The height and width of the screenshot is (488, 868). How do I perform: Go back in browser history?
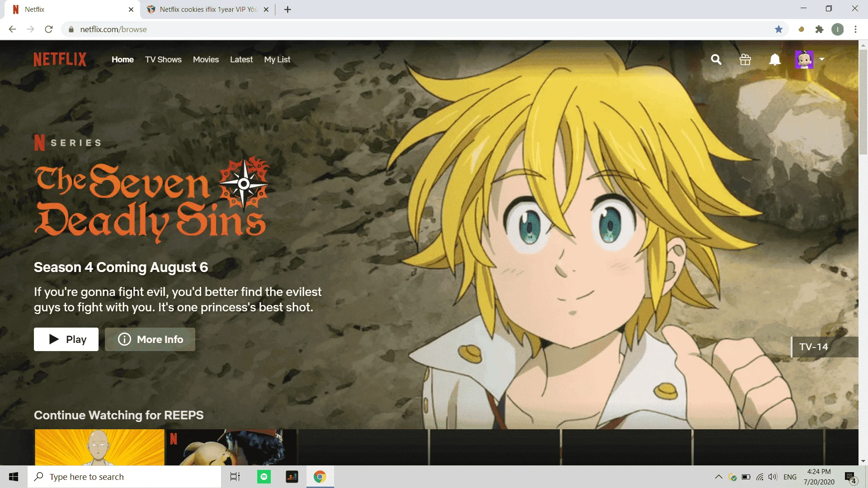[x=12, y=29]
